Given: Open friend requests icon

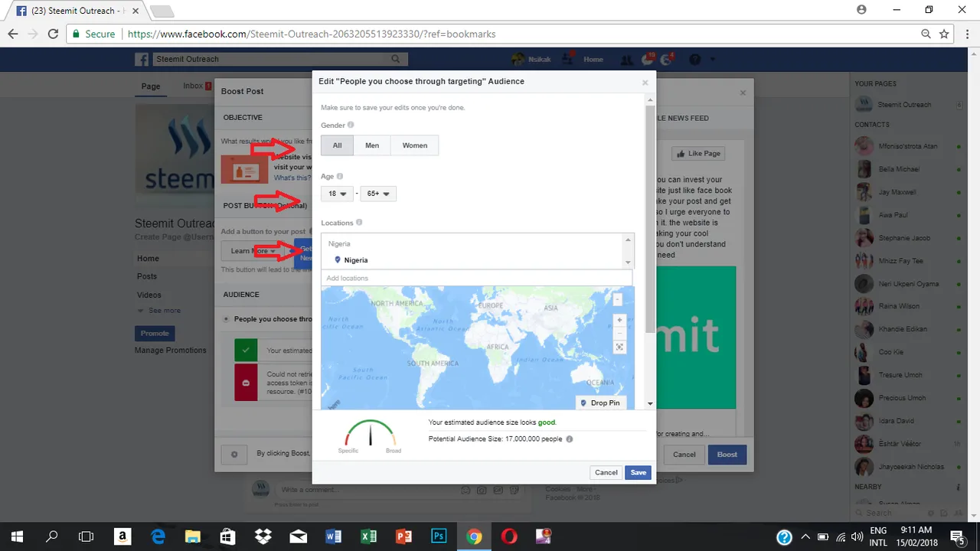Looking at the screenshot, I should (x=626, y=59).
